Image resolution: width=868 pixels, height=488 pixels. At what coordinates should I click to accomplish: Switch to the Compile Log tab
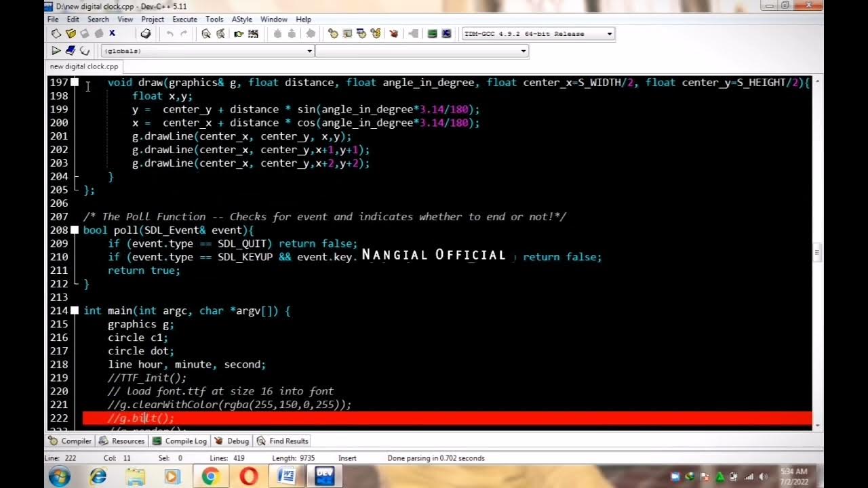[x=180, y=441]
